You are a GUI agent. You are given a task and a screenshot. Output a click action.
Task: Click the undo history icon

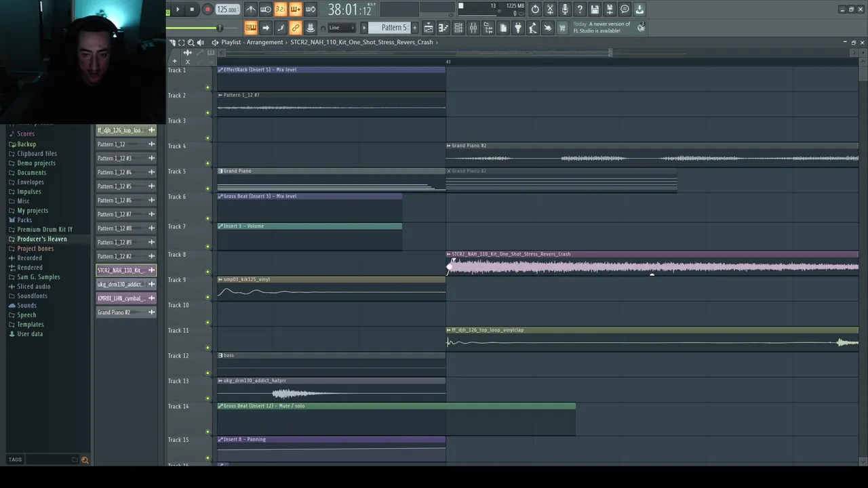[535, 9]
